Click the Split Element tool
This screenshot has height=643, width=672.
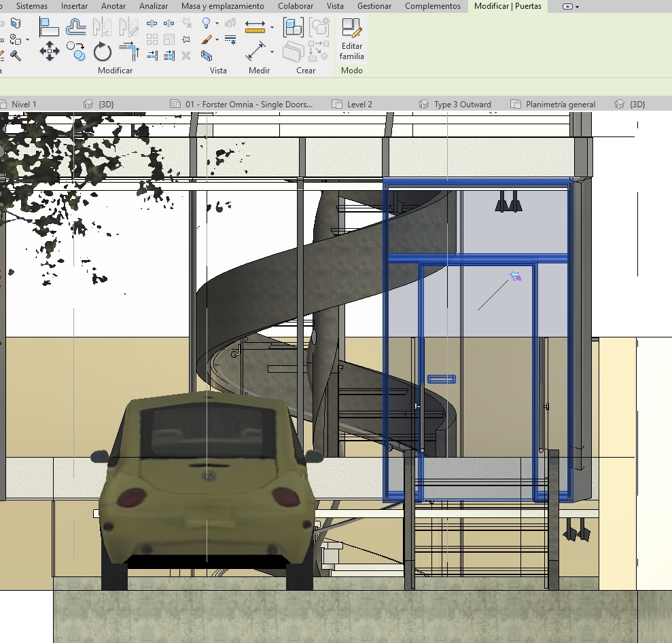(x=152, y=24)
